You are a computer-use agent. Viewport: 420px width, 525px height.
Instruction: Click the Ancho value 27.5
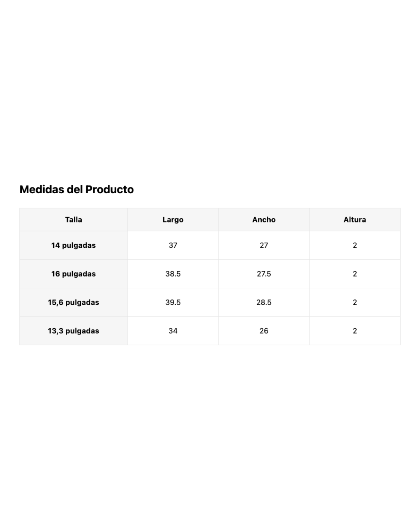coord(264,274)
